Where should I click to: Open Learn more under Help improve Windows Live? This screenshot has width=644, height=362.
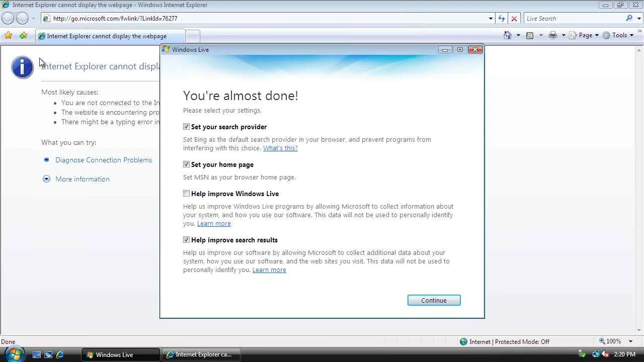tap(214, 224)
